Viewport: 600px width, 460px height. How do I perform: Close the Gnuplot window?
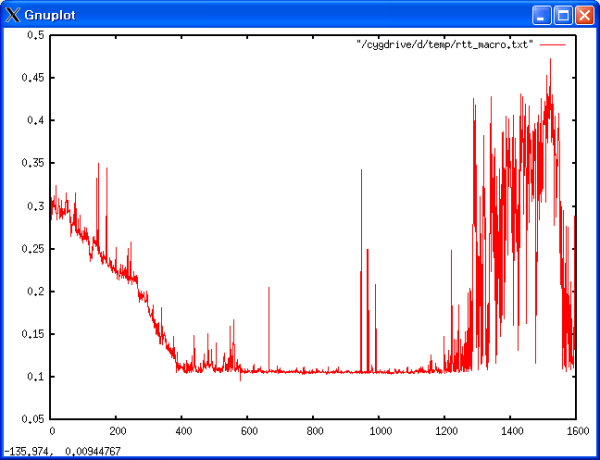pyautogui.click(x=583, y=15)
